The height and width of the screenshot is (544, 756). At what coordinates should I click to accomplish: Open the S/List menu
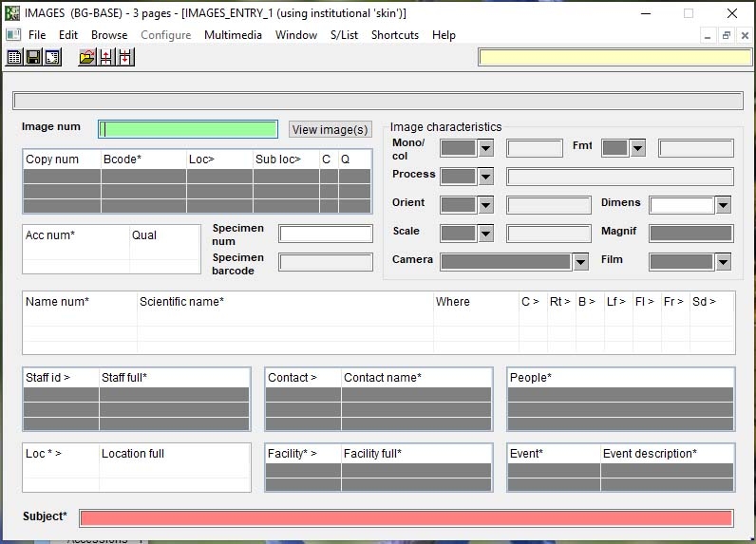pyautogui.click(x=344, y=35)
